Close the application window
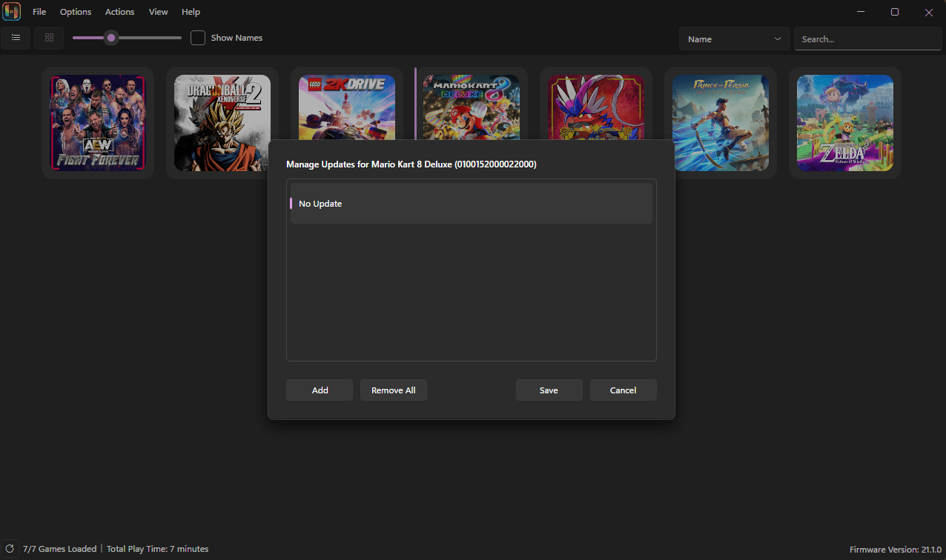946x560 pixels. tap(929, 12)
